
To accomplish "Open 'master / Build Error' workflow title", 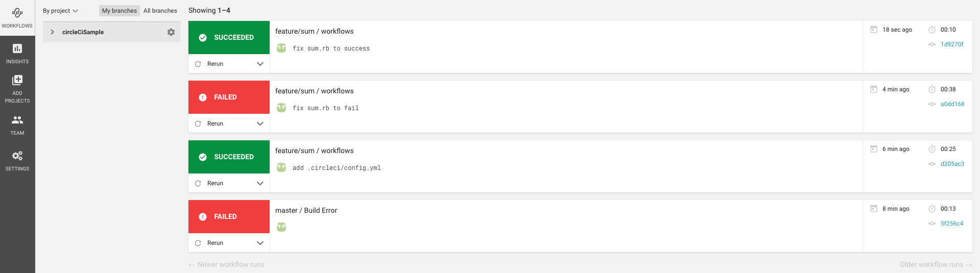I will point(306,210).
